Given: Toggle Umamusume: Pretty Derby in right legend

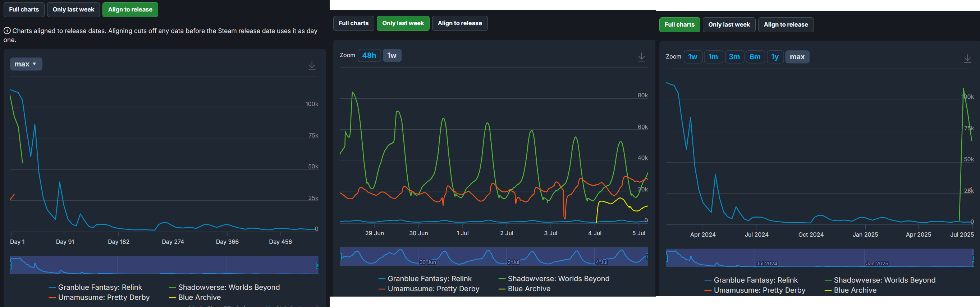Looking at the screenshot, I should pos(755,290).
